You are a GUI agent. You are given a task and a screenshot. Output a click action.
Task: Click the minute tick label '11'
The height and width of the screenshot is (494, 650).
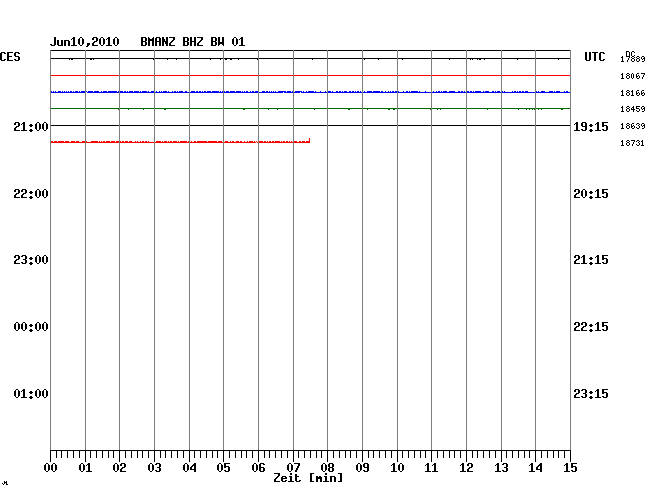tap(431, 468)
